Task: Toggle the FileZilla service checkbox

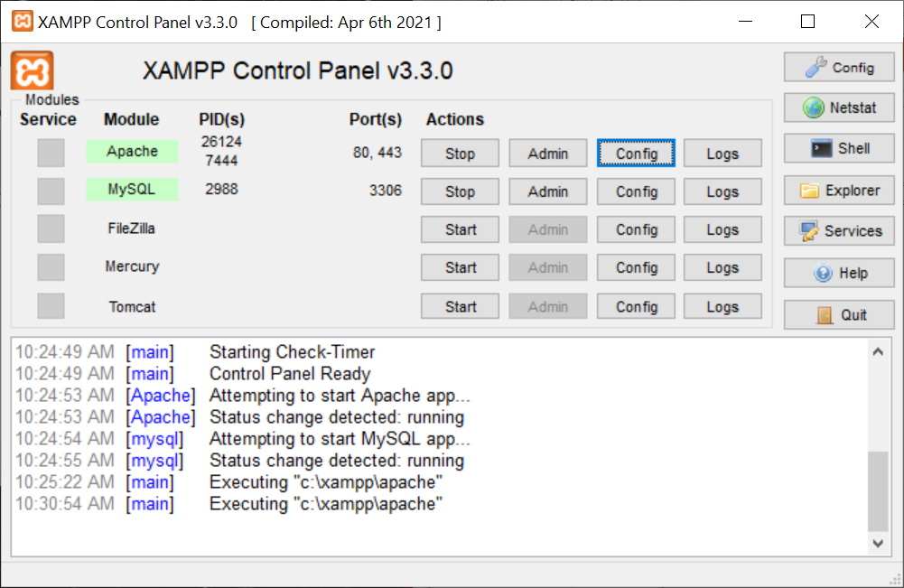Action: (51, 229)
